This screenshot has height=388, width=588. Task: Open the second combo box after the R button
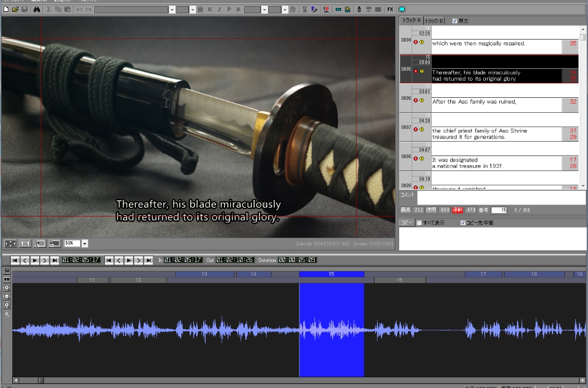(x=285, y=10)
